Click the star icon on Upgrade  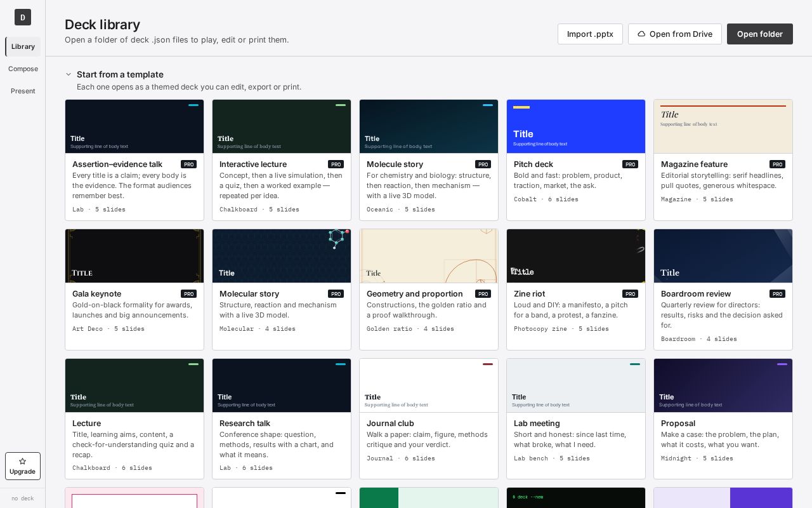pyautogui.click(x=23, y=461)
